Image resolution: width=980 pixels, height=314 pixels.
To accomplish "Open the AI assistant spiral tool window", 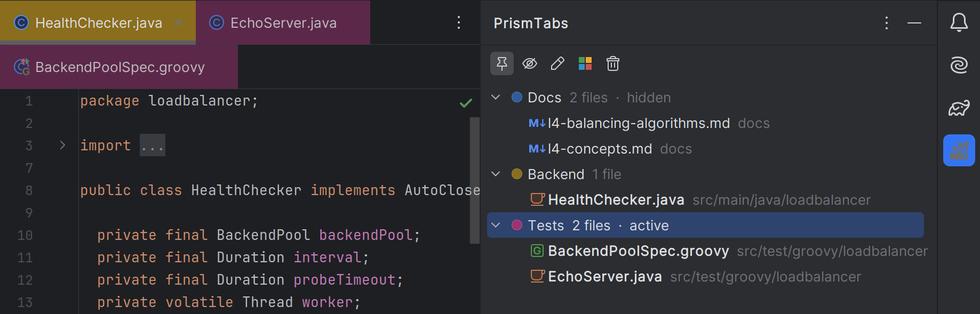I will 959,65.
